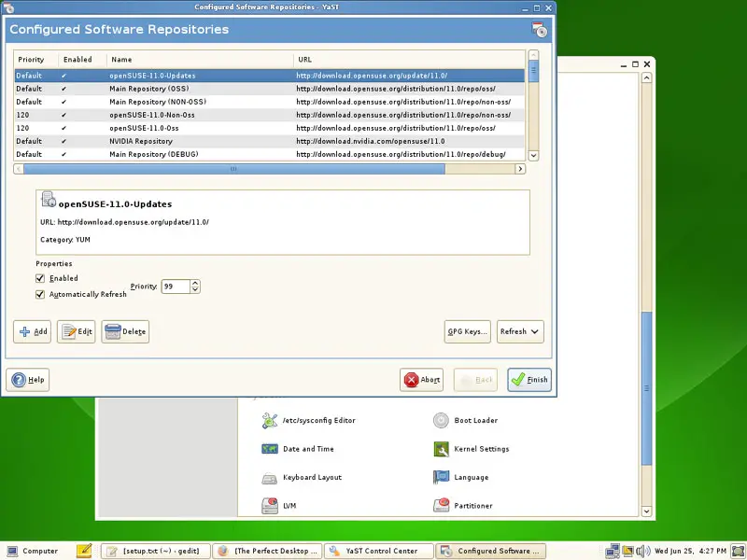Click YaST Control Center scroll-down arrow
The height and width of the screenshot is (560, 747).
pos(646,511)
